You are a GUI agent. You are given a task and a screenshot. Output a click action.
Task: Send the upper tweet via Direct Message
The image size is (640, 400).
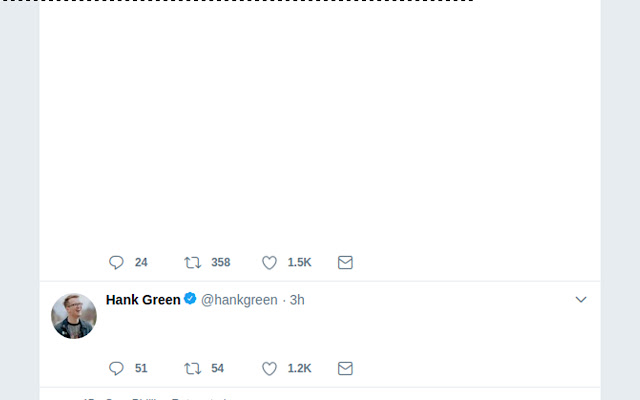(x=345, y=262)
